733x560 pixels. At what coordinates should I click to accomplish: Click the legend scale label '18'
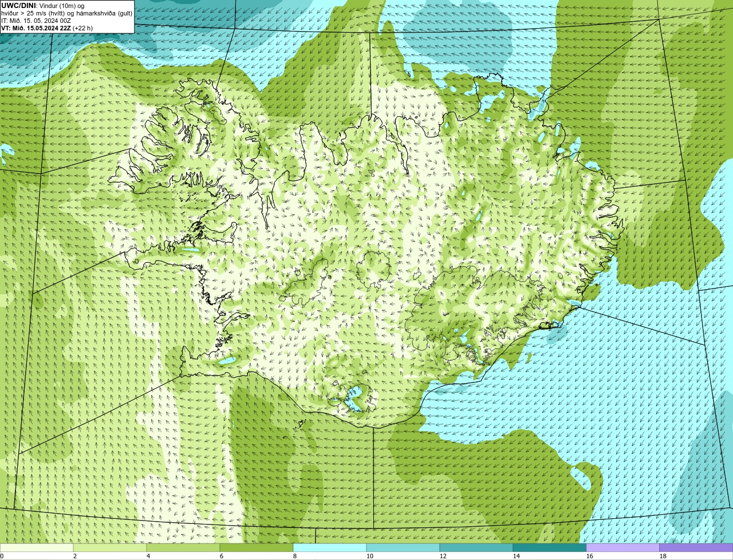tap(663, 556)
